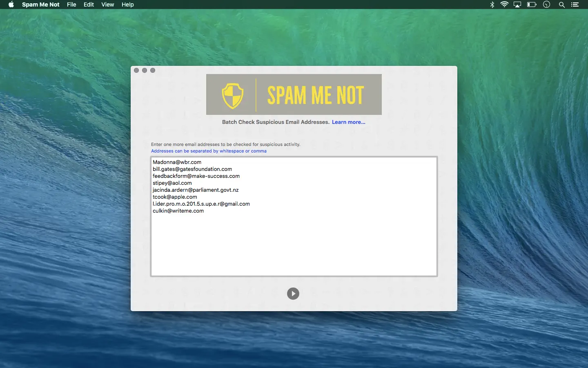This screenshot has height=368, width=588.
Task: Click the tcook@apple.com line
Action: (175, 197)
